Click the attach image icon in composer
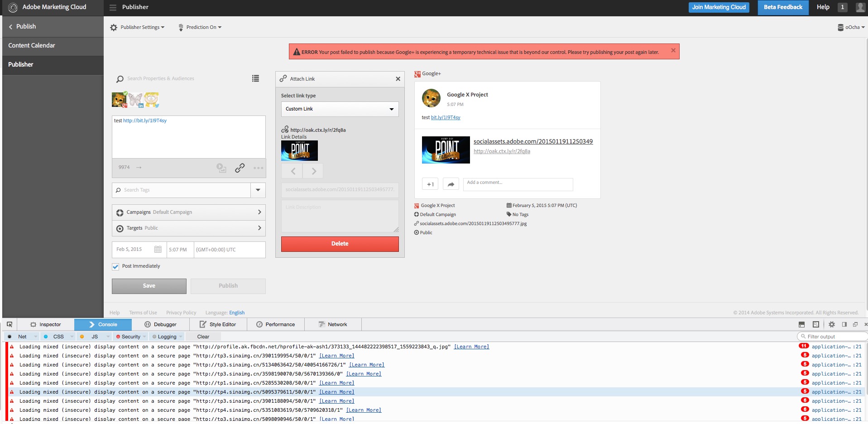Screen dimensions: 868x424 pyautogui.click(x=221, y=168)
